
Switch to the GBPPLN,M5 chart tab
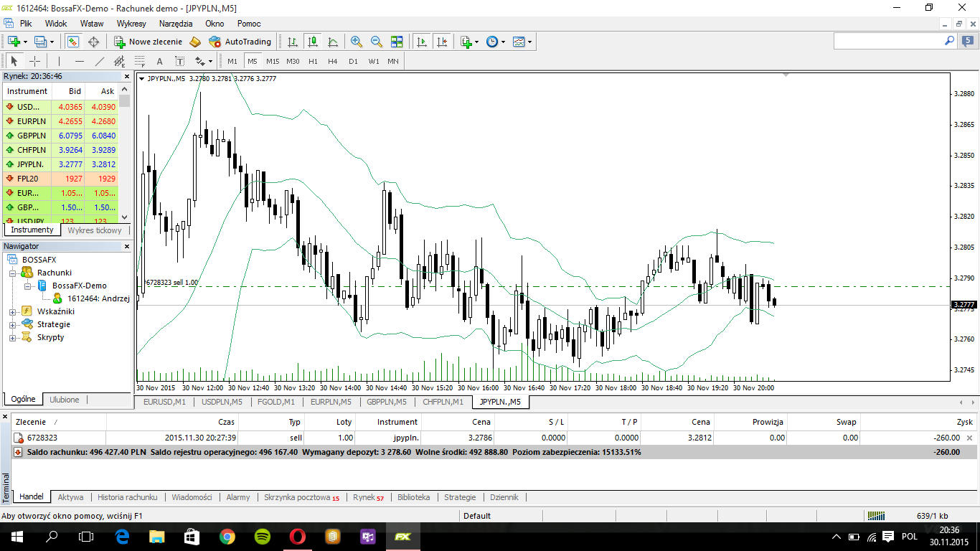coord(387,402)
